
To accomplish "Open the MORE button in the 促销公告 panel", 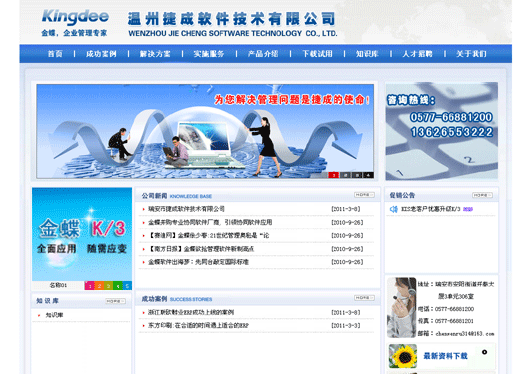I will coord(482,195).
